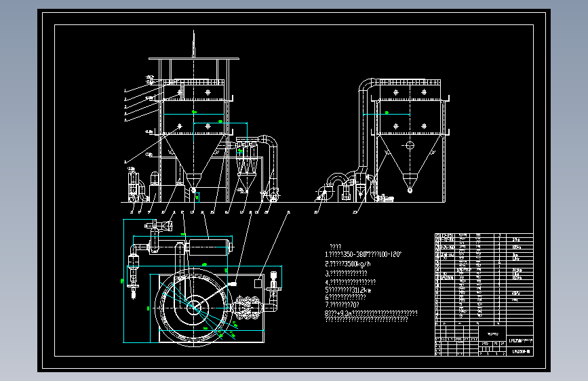Click the lightning rod atop the front-view tower
588x381 pixels.
193,44
